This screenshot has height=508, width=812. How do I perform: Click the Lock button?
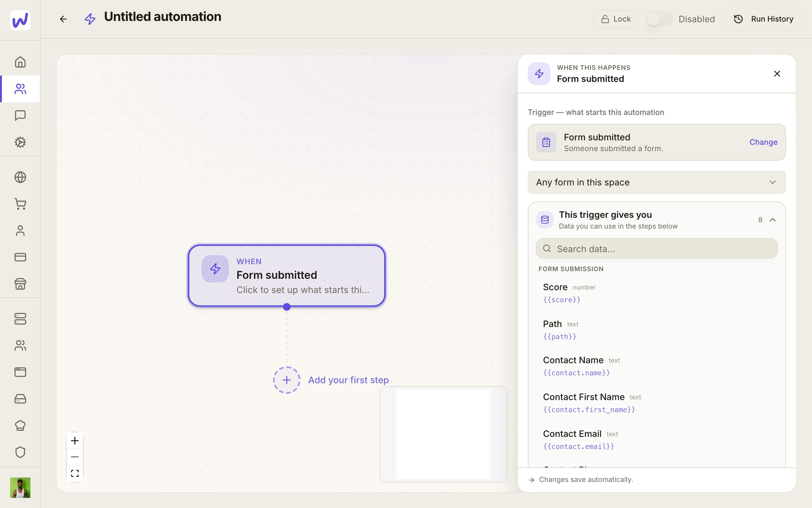coord(616,19)
